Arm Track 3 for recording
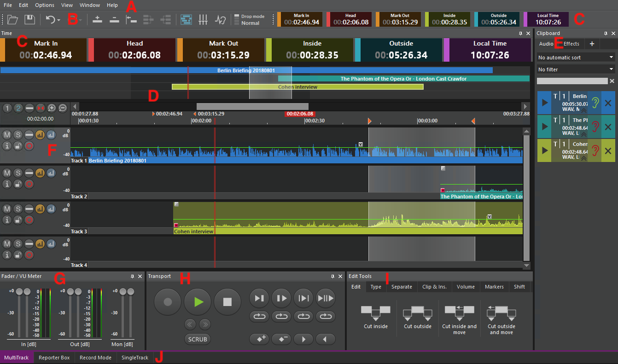Image resolution: width=618 pixels, height=364 pixels. coord(29,220)
